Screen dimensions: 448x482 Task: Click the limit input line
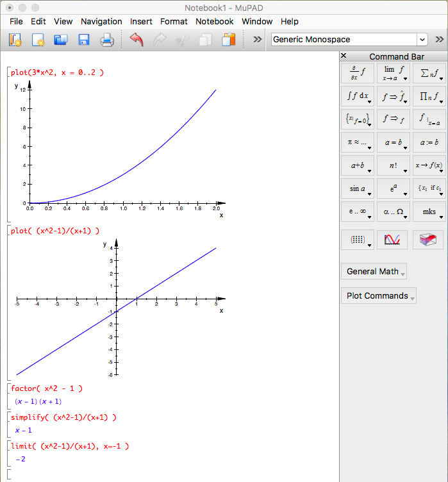pyautogui.click(x=70, y=446)
